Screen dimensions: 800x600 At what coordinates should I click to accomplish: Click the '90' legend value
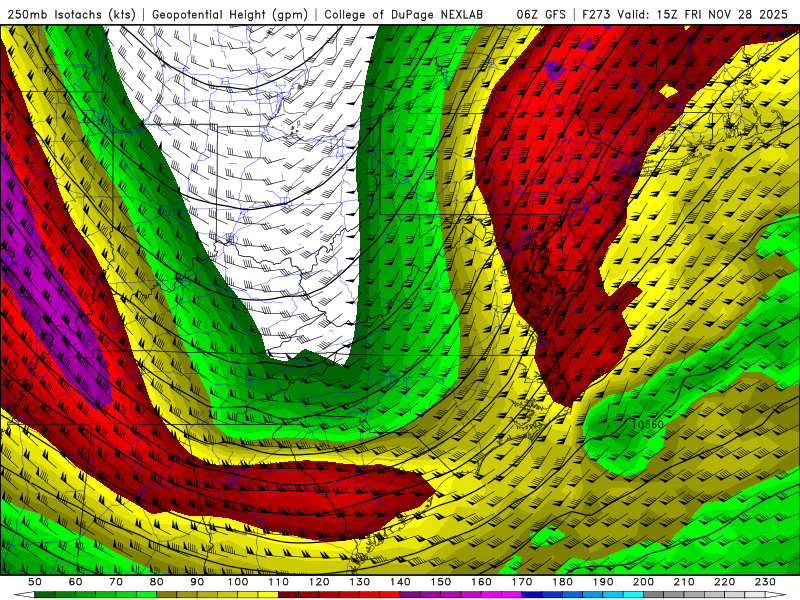pos(197,582)
